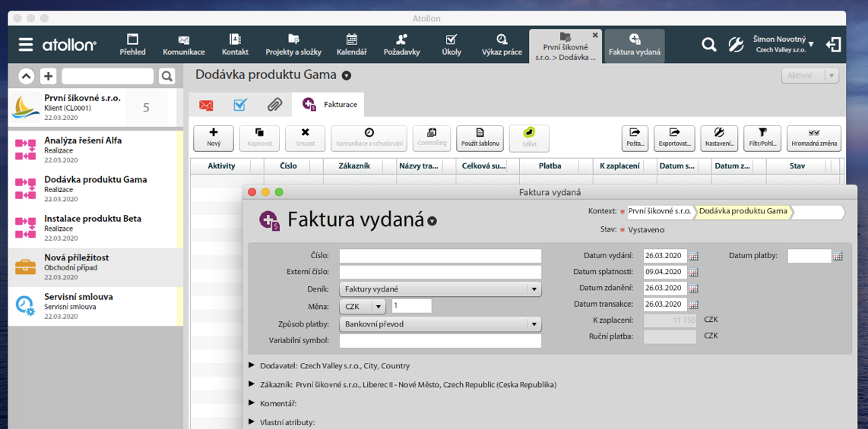Click the search magnifier in top bar
This screenshot has width=868, height=429.
[708, 45]
